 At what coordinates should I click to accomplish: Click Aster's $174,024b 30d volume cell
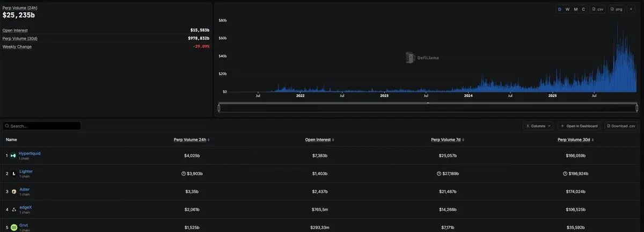coord(576,192)
